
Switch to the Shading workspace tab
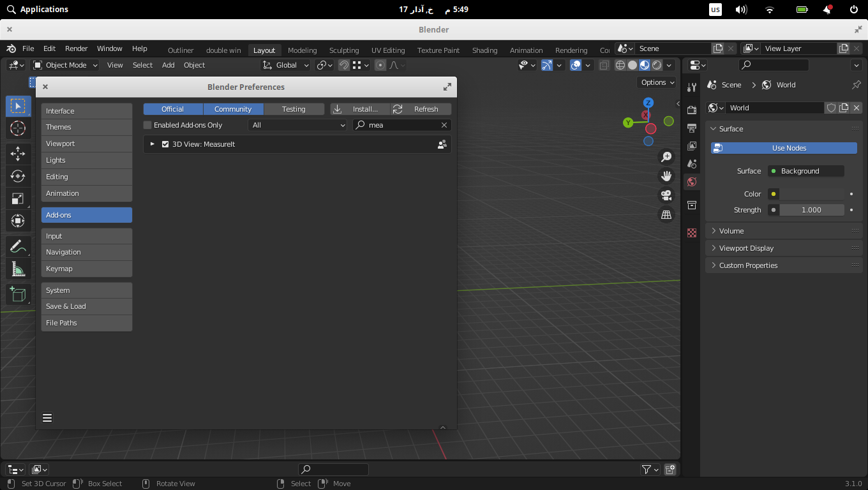coord(485,50)
